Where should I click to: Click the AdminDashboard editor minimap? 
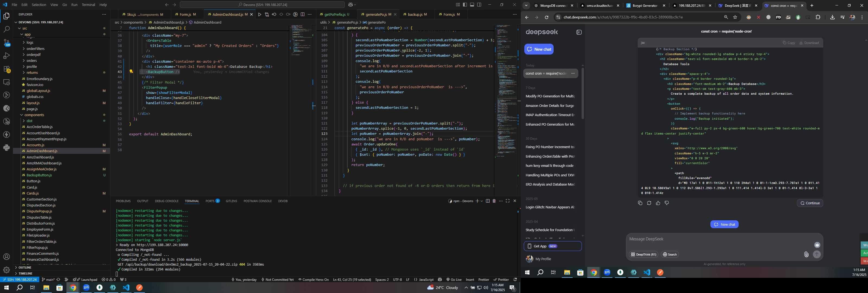(302, 40)
